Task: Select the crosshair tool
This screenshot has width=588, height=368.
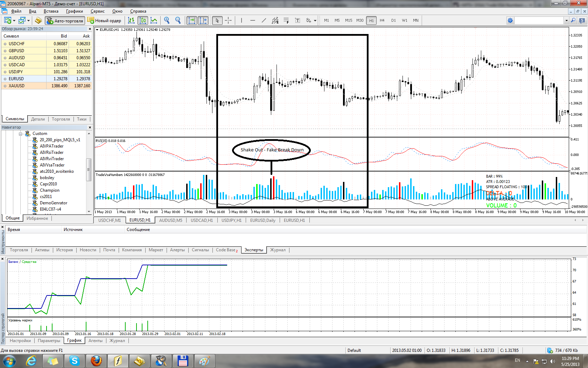Action: coord(228,20)
